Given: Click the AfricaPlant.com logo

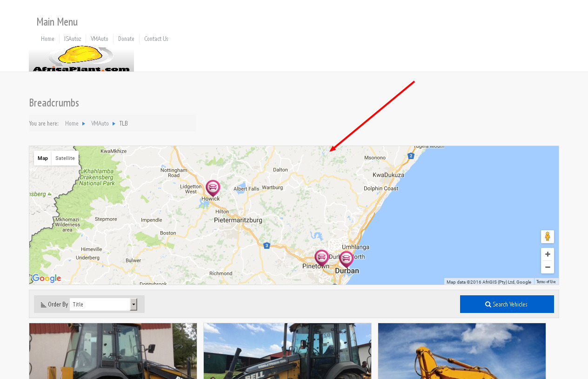Looking at the screenshot, I should (81, 59).
